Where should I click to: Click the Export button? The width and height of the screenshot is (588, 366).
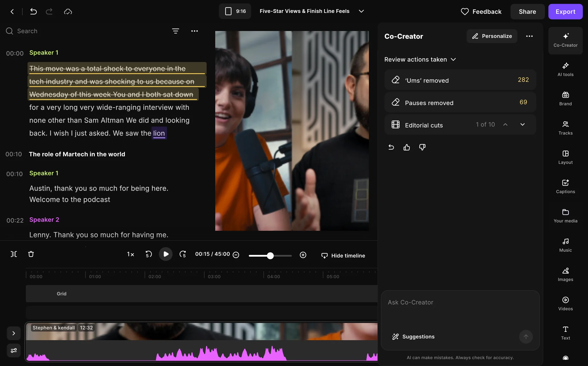565,11
